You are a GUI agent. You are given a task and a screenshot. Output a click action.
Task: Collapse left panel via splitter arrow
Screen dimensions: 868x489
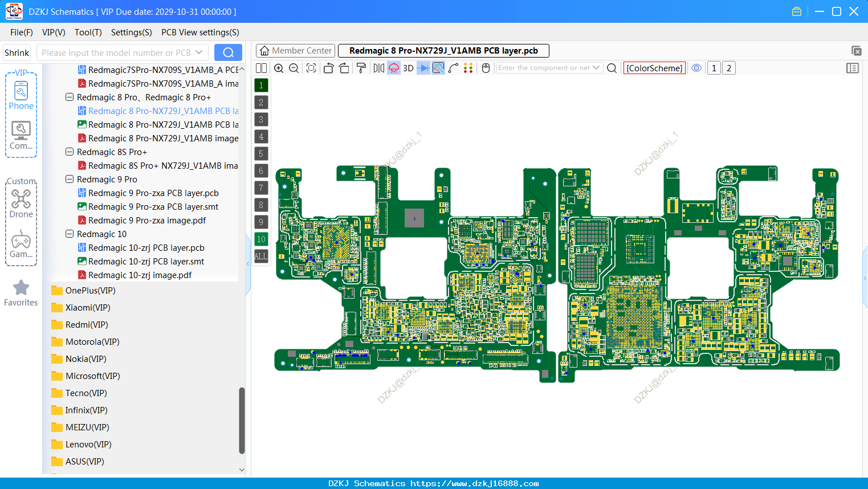click(x=248, y=263)
